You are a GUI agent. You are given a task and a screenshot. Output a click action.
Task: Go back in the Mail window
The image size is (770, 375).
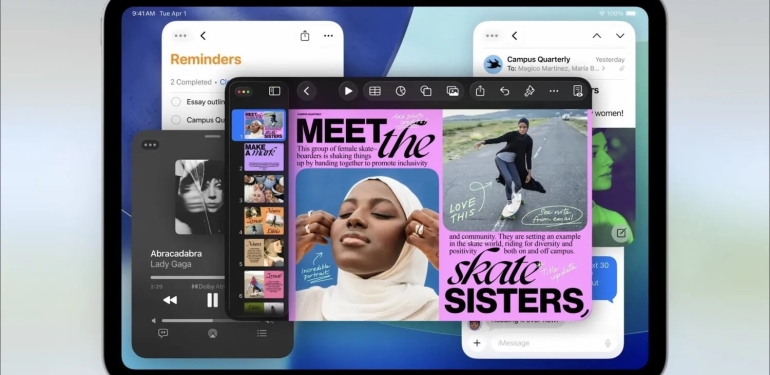(x=514, y=36)
